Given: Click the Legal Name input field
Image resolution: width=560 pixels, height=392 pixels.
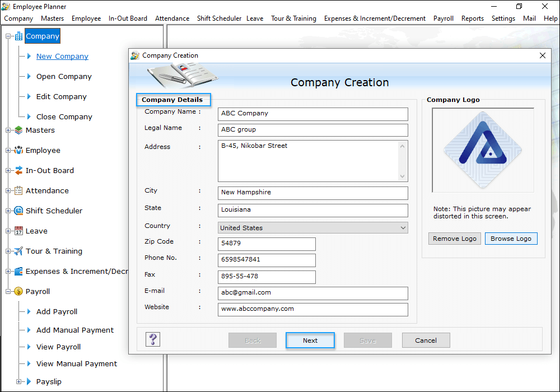Looking at the screenshot, I should pos(313,130).
